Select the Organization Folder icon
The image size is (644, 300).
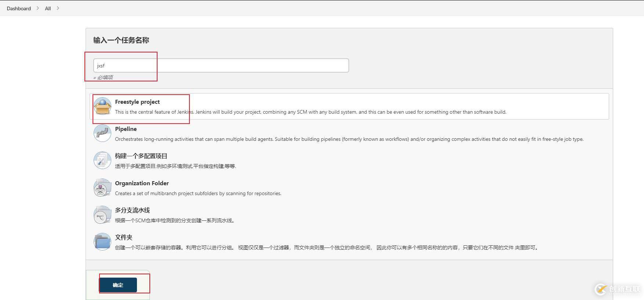tap(102, 188)
